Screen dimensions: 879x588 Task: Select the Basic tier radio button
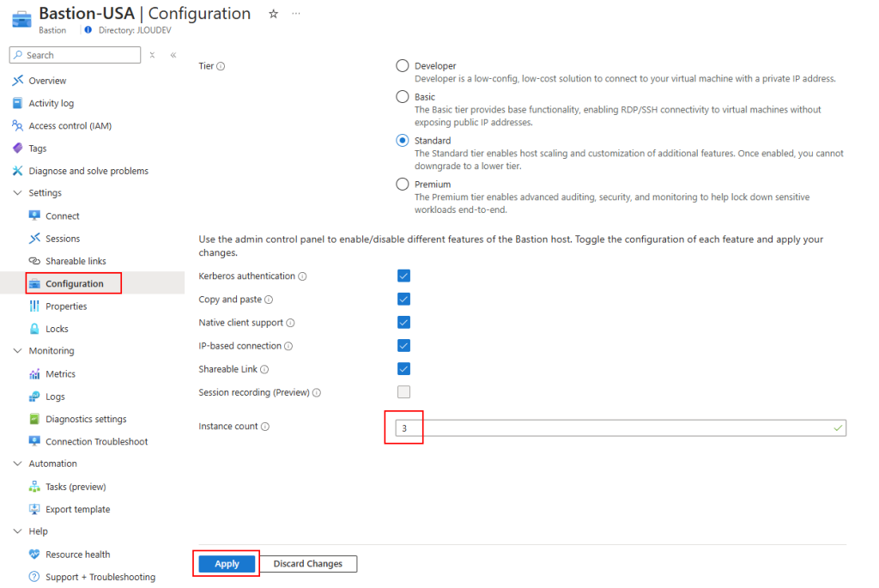(403, 96)
